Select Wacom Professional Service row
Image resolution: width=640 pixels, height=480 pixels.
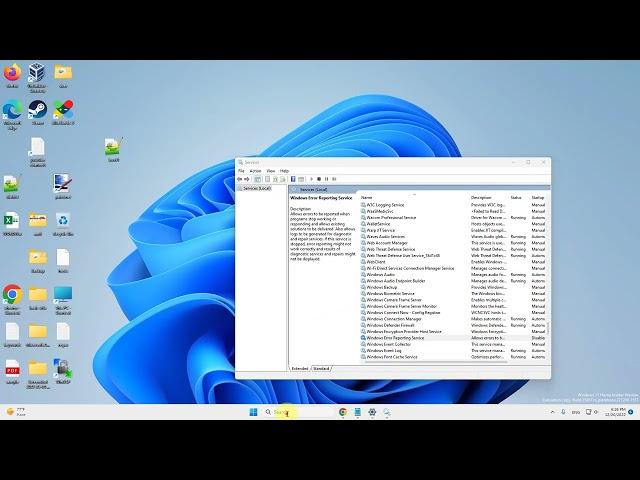[x=453, y=218]
